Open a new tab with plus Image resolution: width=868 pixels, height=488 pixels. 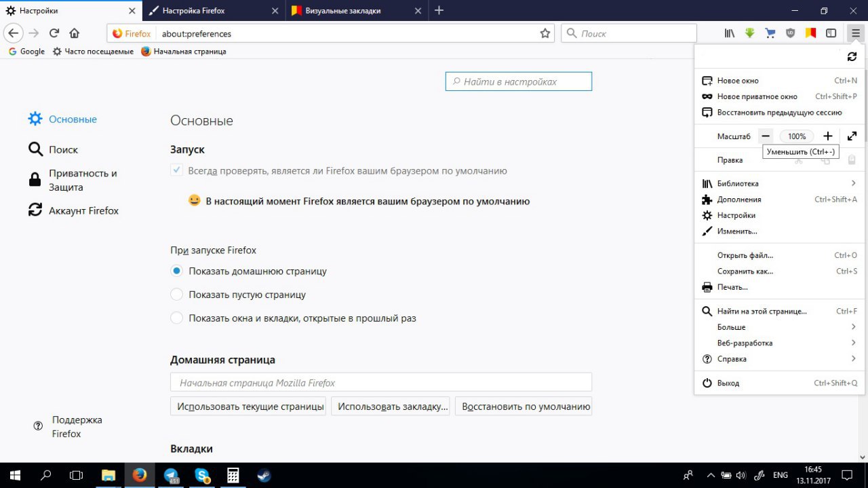(x=439, y=11)
